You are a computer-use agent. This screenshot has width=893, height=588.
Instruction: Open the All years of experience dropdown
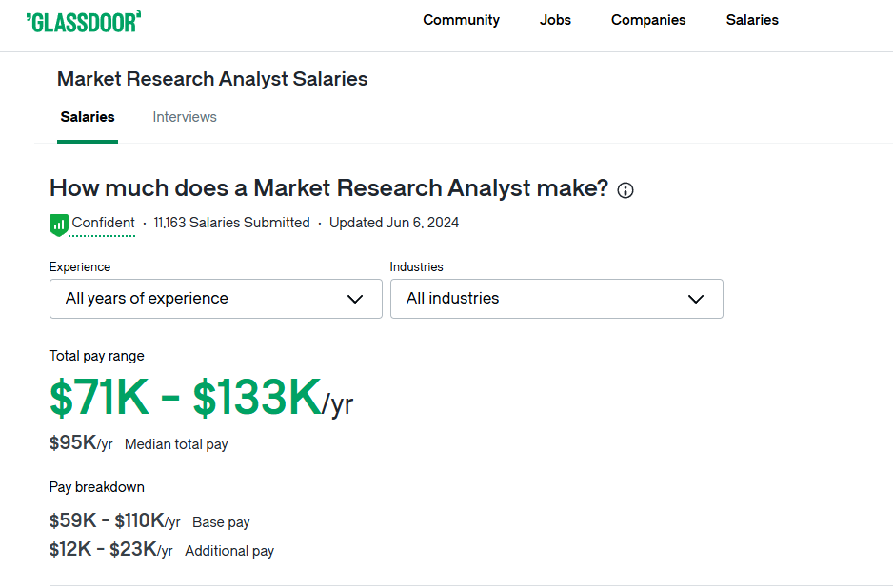coord(216,299)
